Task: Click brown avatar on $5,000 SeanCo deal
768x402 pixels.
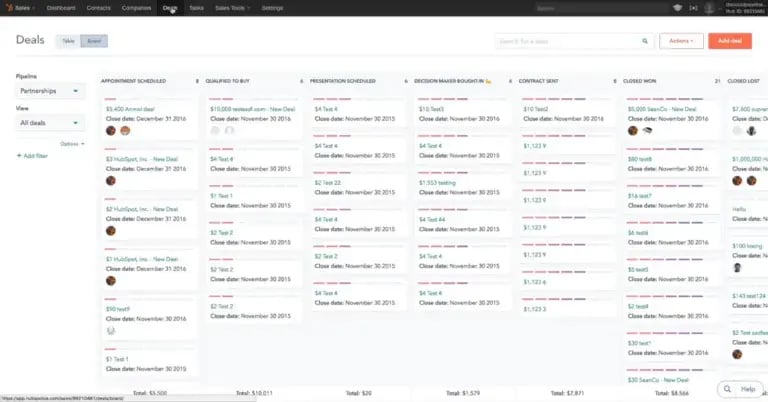Action: [633, 131]
